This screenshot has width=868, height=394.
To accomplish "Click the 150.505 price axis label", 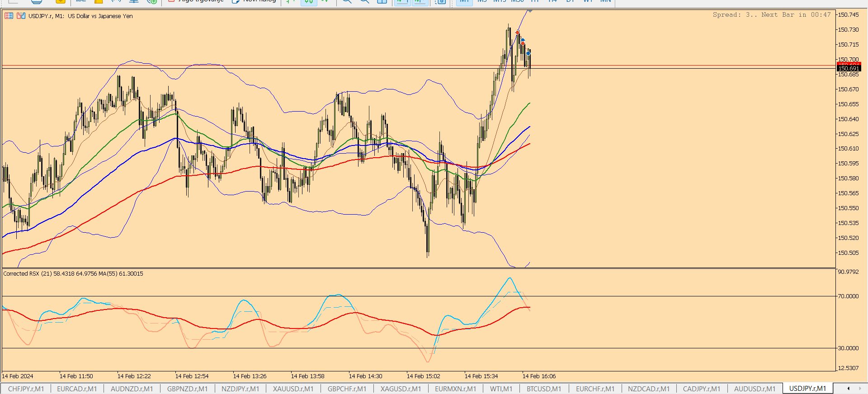I will [x=849, y=253].
